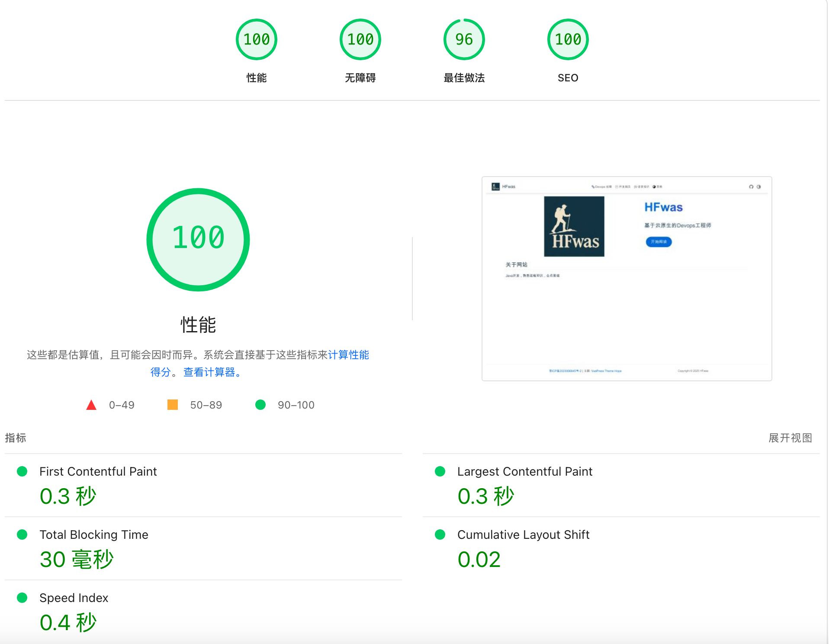829x644 pixels.
Task: Click the orange square 50–89 legend icon
Action: coord(173,405)
